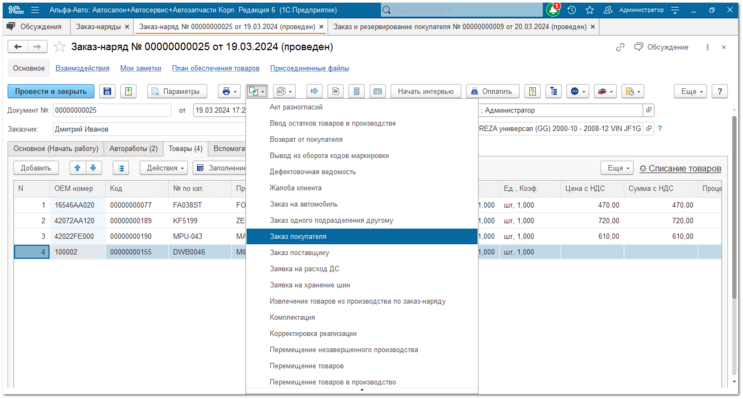The width and height of the screenshot is (743, 399).
Task: Click list icon next to move arrows
Action: (121, 168)
